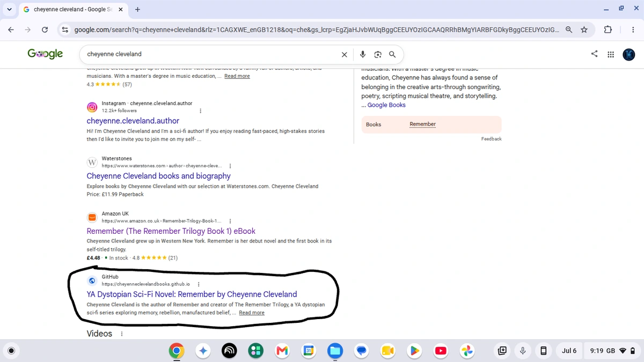
Task: Open a new tab with the plus
Action: coord(137,9)
